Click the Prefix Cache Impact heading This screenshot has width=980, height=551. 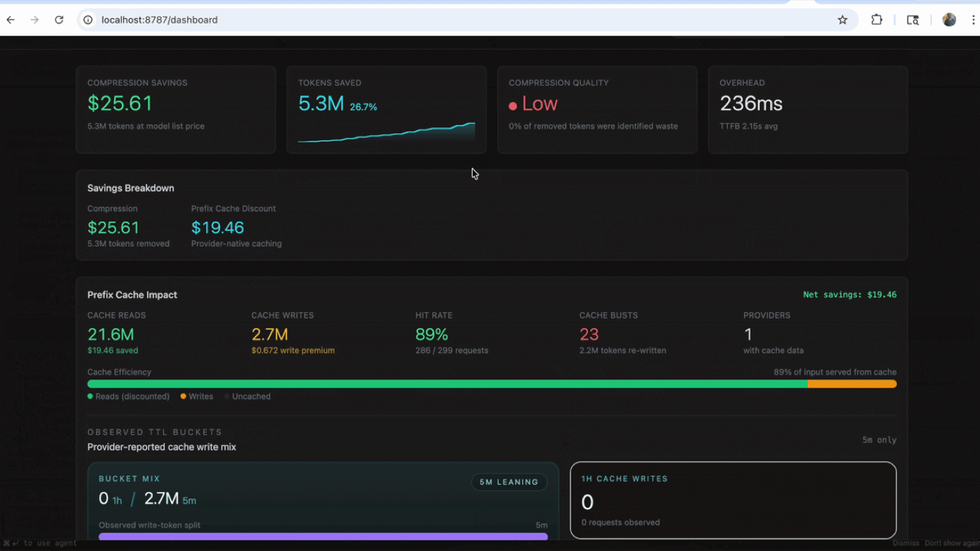[132, 295]
